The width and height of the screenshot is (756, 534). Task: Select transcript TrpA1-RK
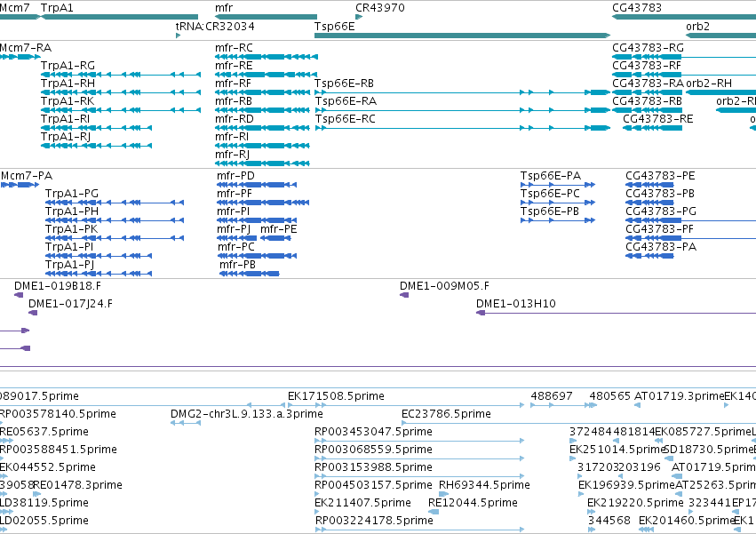point(121,110)
